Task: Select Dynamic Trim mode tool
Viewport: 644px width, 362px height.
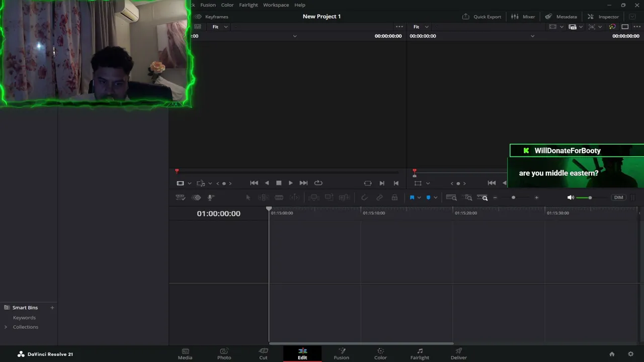Action: pos(279,198)
